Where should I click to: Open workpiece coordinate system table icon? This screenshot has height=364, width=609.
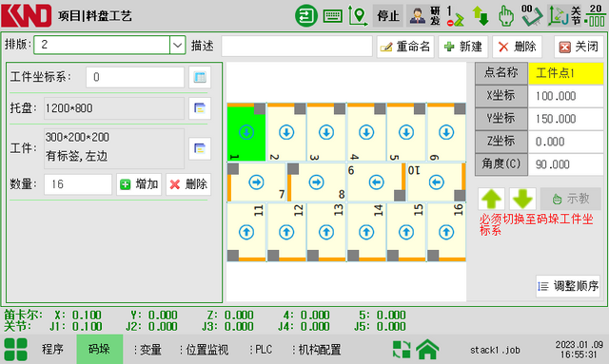pyautogui.click(x=200, y=77)
